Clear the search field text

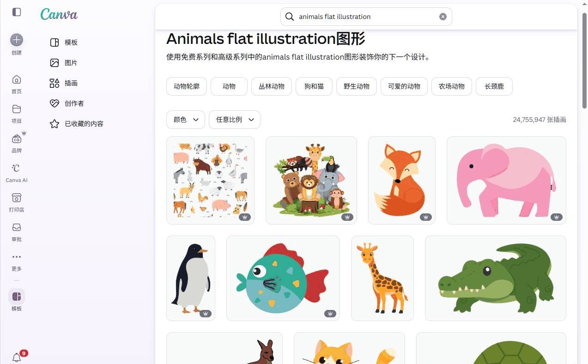click(443, 17)
